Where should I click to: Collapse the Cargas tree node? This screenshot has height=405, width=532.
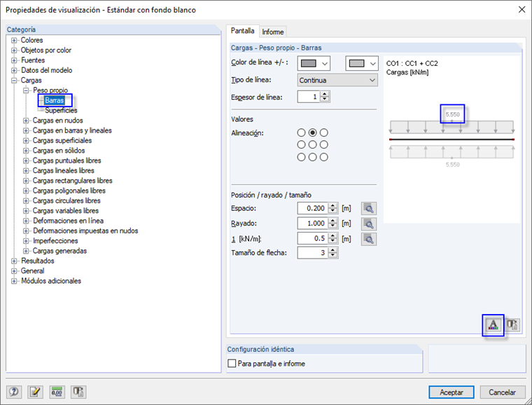click(14, 81)
